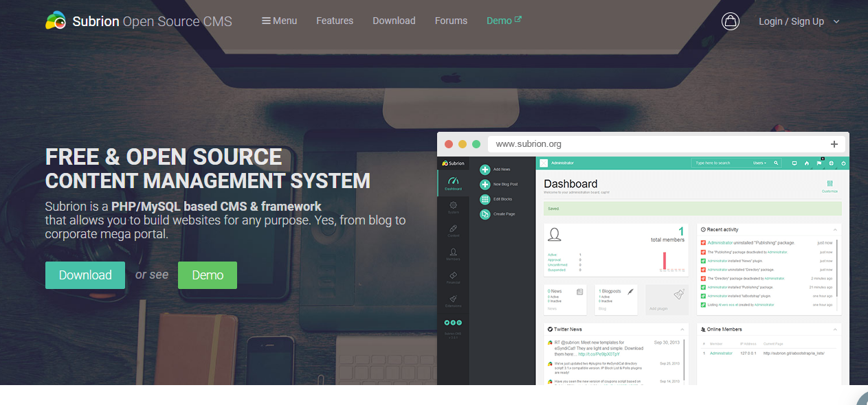Collapse the Online Members panel
Viewport: 868px width, 405px height.
tap(836, 329)
